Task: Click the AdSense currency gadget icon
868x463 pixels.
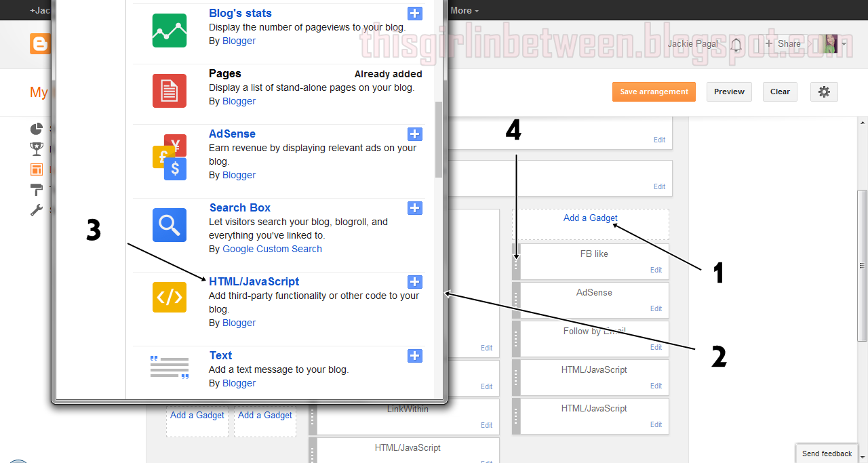Action: [x=170, y=157]
